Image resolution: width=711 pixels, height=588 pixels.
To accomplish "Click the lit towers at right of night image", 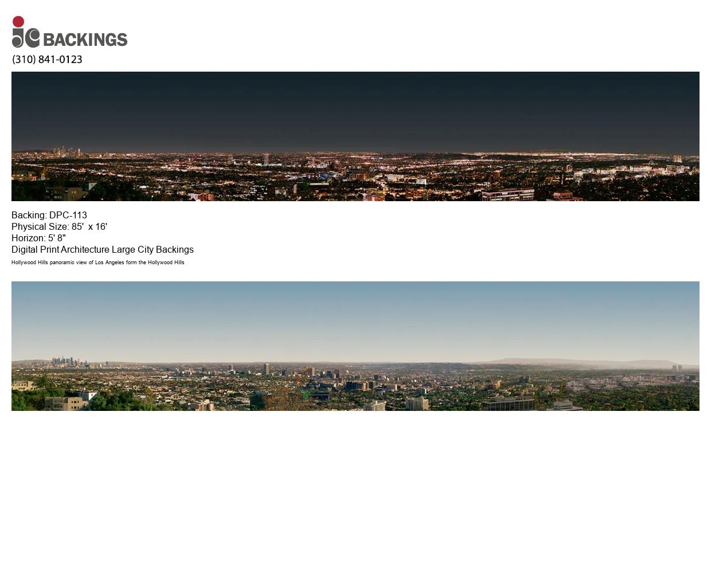I will click(677, 159).
